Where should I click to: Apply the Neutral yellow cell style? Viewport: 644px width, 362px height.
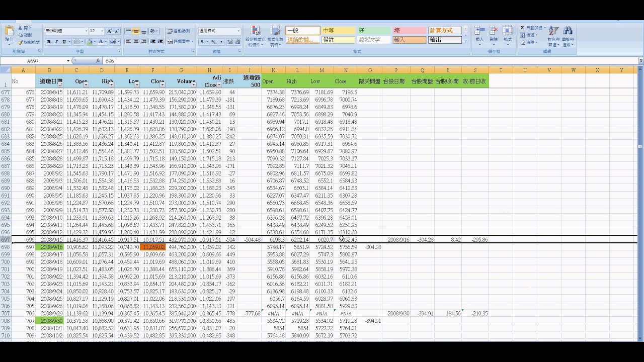pyautogui.click(x=339, y=31)
